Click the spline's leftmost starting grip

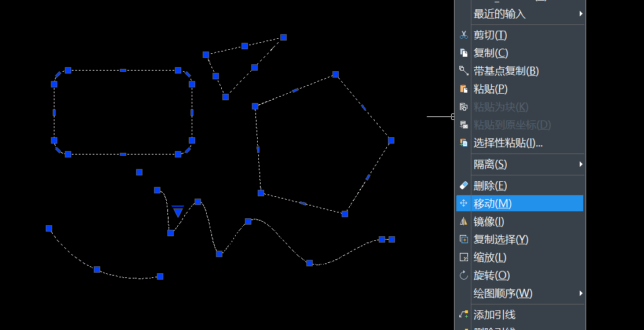[158, 190]
